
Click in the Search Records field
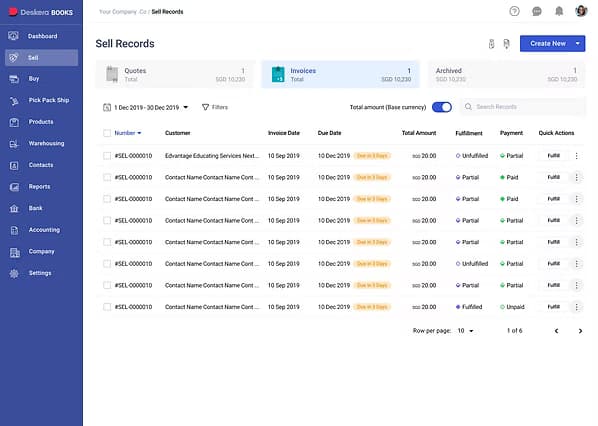[523, 107]
